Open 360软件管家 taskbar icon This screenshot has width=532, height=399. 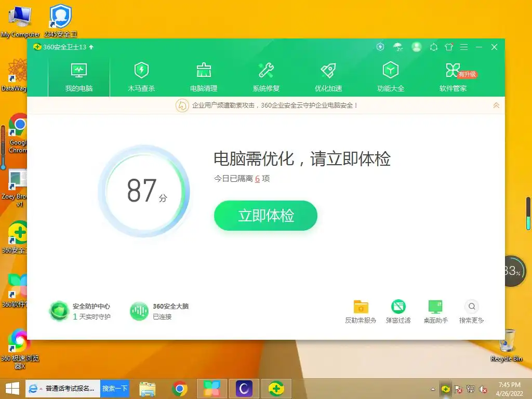pos(212,389)
